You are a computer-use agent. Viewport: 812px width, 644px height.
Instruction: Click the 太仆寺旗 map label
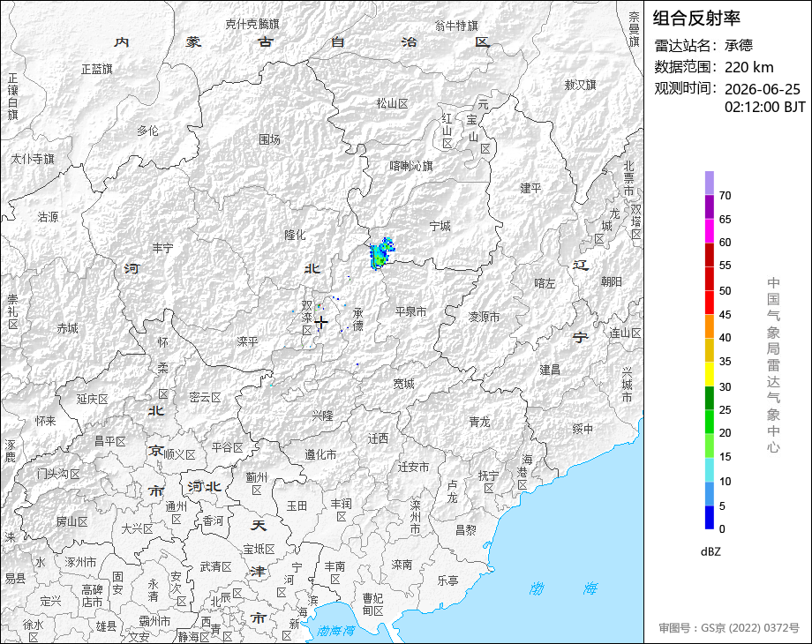click(33, 159)
